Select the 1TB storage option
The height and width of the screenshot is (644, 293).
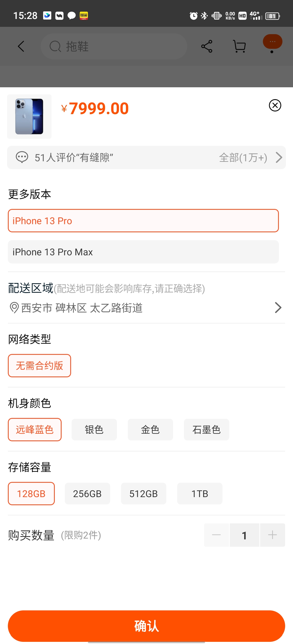pyautogui.click(x=200, y=494)
